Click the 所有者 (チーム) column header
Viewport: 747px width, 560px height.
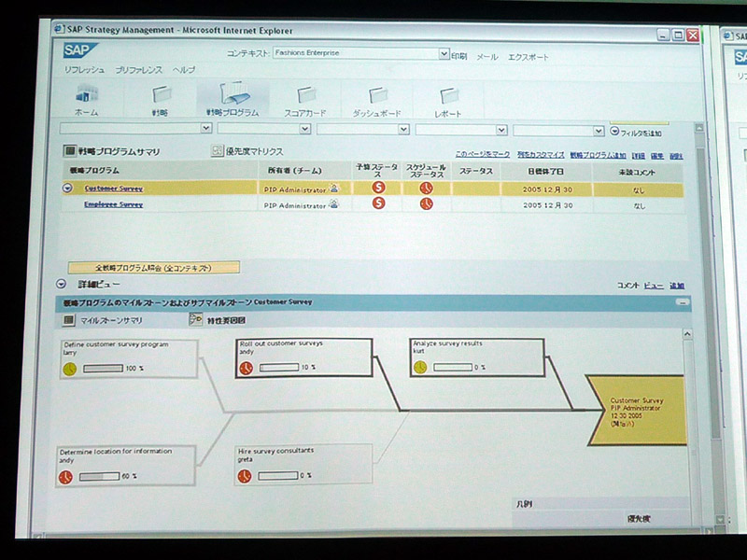[295, 171]
